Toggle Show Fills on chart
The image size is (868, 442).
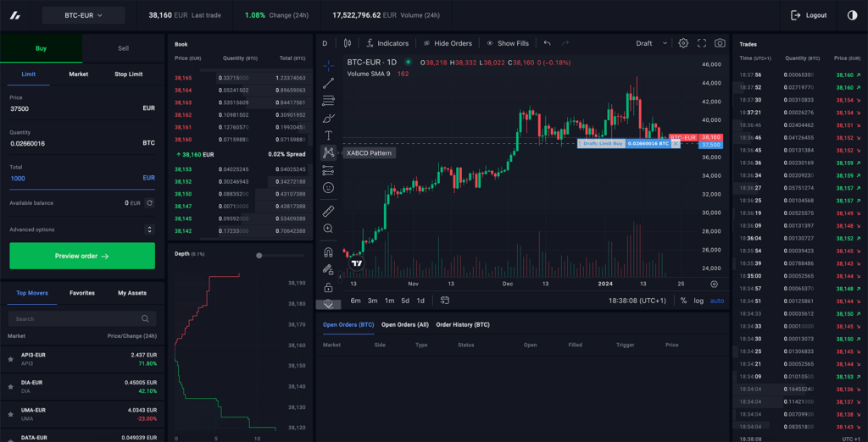507,43
